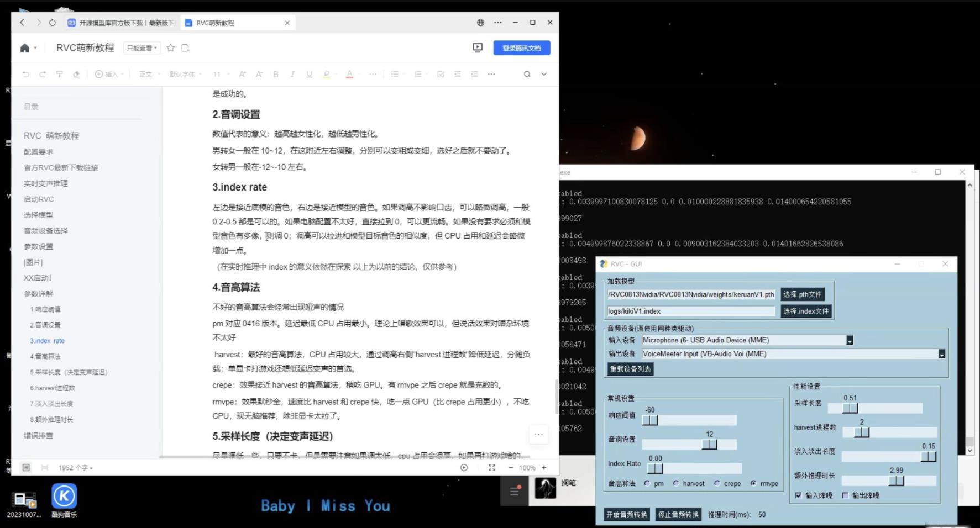This screenshot has width=980, height=528.
Task: Click the 选择.pth文件 button
Action: tap(803, 294)
